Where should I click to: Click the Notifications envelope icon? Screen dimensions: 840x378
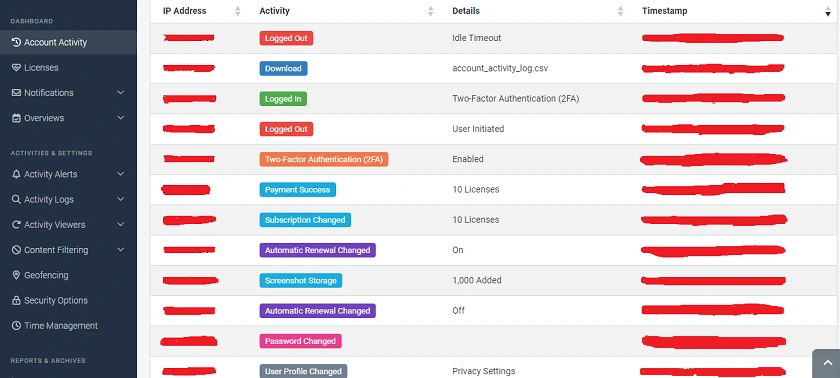pyautogui.click(x=16, y=93)
